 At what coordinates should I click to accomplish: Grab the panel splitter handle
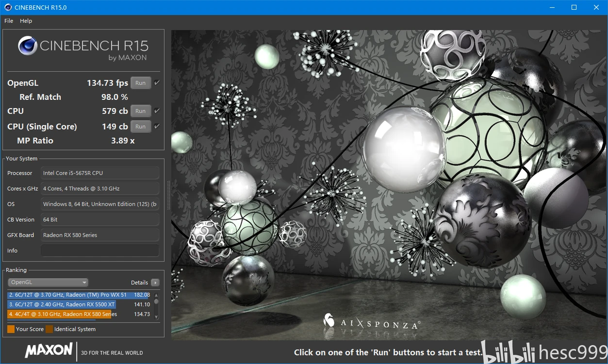(168, 195)
